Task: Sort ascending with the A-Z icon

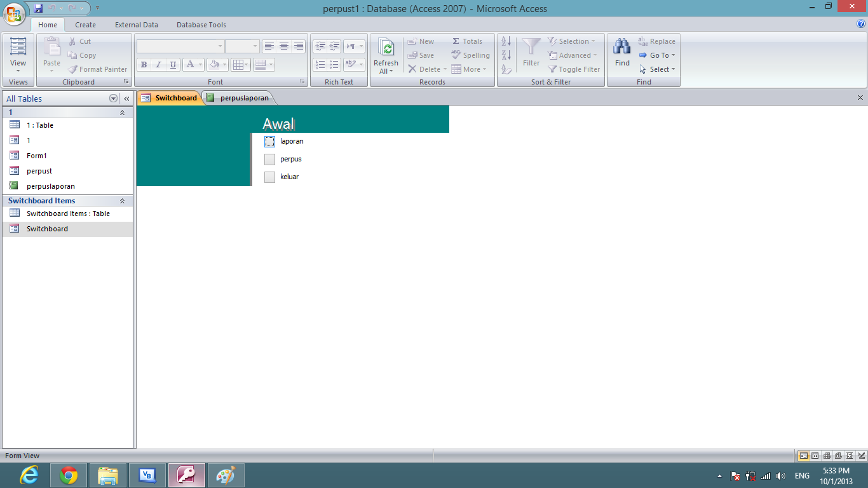Action: point(505,41)
